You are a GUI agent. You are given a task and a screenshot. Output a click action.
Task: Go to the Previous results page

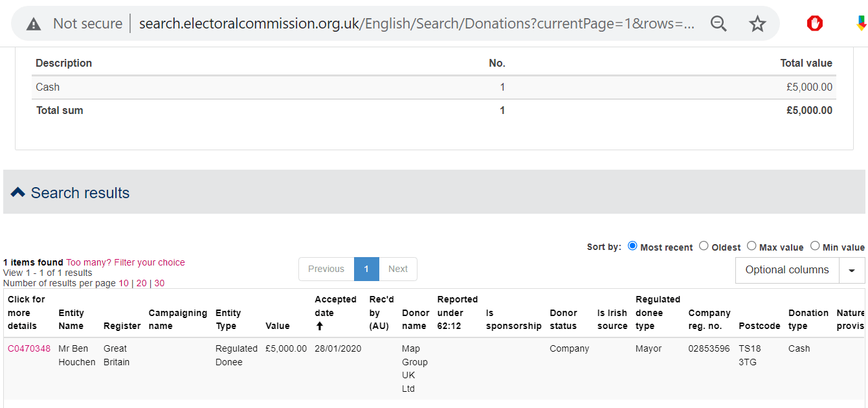click(326, 269)
